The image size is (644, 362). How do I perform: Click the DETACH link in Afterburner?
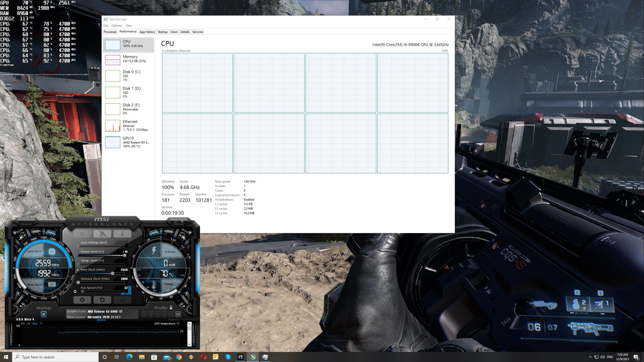[x=102, y=320]
